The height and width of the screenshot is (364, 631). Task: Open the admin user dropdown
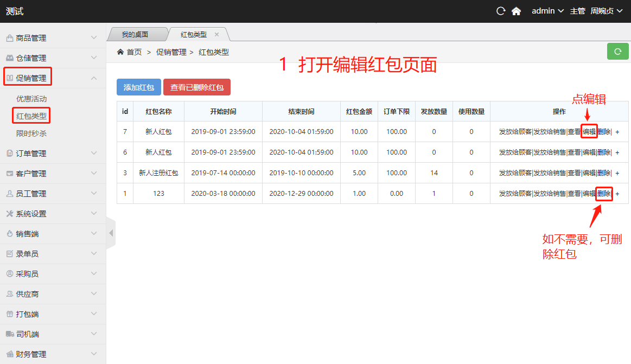pos(547,11)
